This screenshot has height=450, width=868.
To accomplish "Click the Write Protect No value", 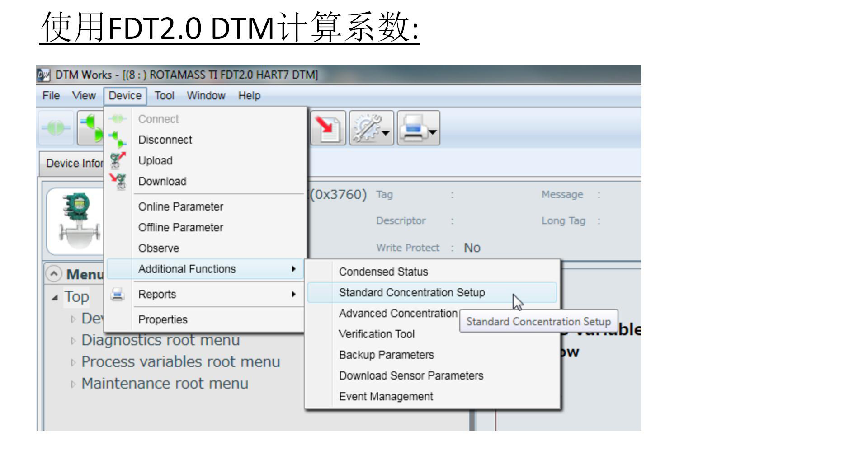I will (472, 248).
